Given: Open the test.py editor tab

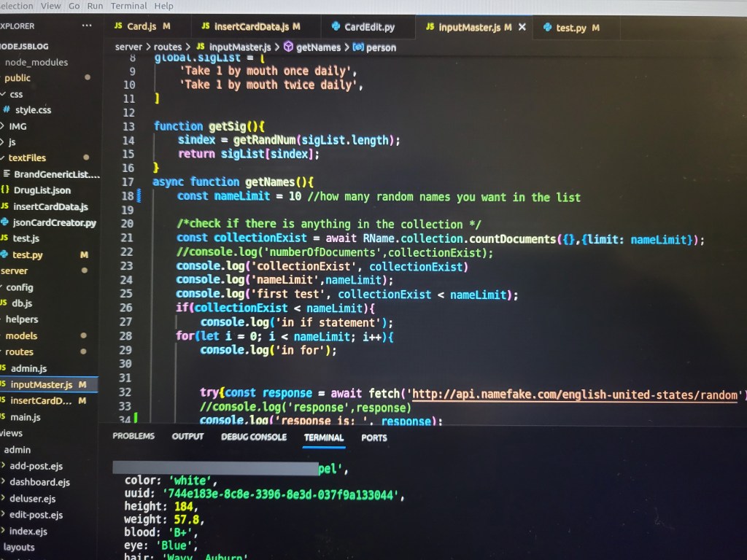Looking at the screenshot, I should pos(570,28).
